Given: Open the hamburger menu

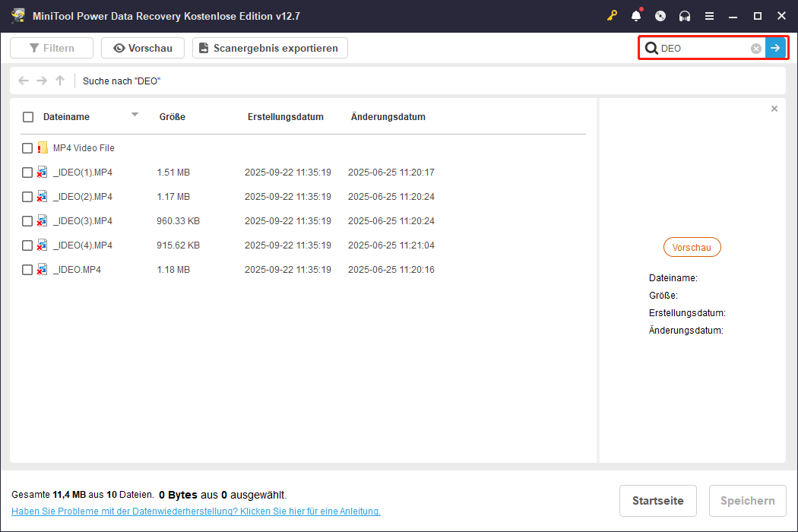Looking at the screenshot, I should 710,15.
